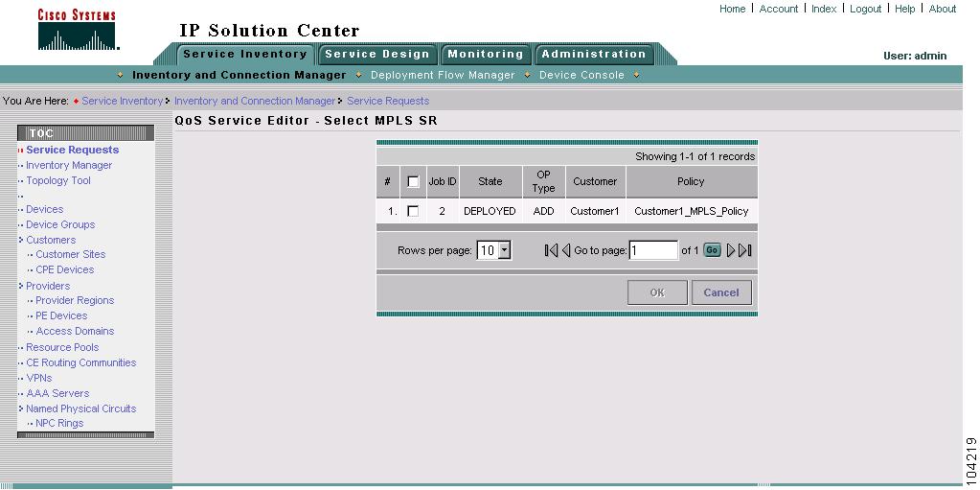Click Inventory and Connection Manager breadcrumb link
The height and width of the screenshot is (490, 980).
point(255,101)
